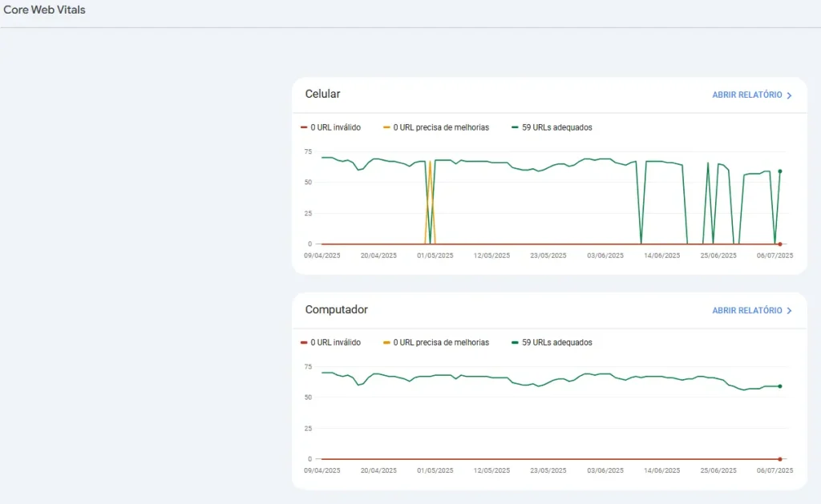Click the chevron arrow in the Computador card
The width and height of the screenshot is (821, 504).
pyautogui.click(x=789, y=311)
